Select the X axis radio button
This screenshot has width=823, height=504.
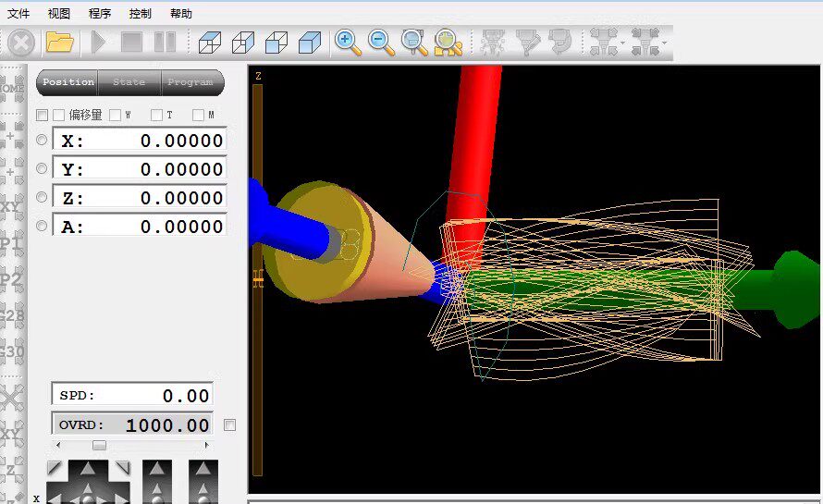coord(42,140)
